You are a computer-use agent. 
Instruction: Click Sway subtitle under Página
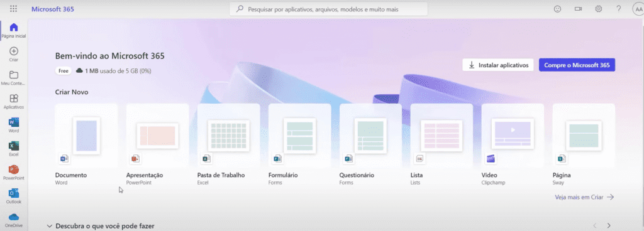coord(558,183)
